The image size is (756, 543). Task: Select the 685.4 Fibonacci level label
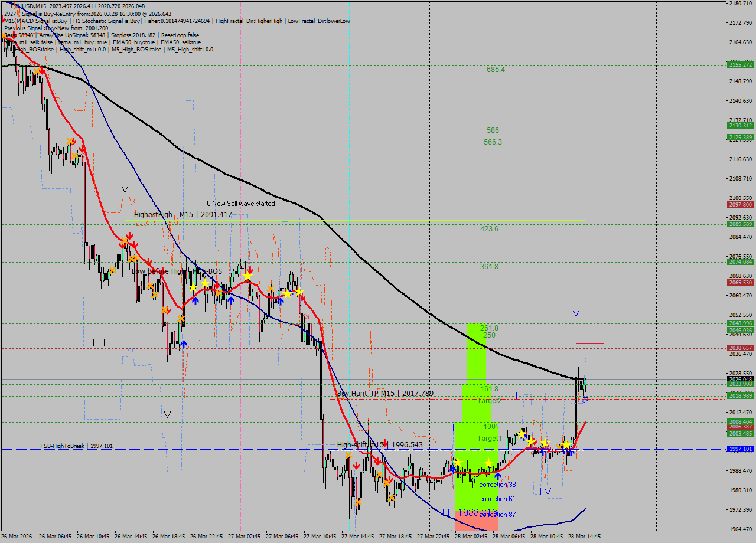(496, 70)
